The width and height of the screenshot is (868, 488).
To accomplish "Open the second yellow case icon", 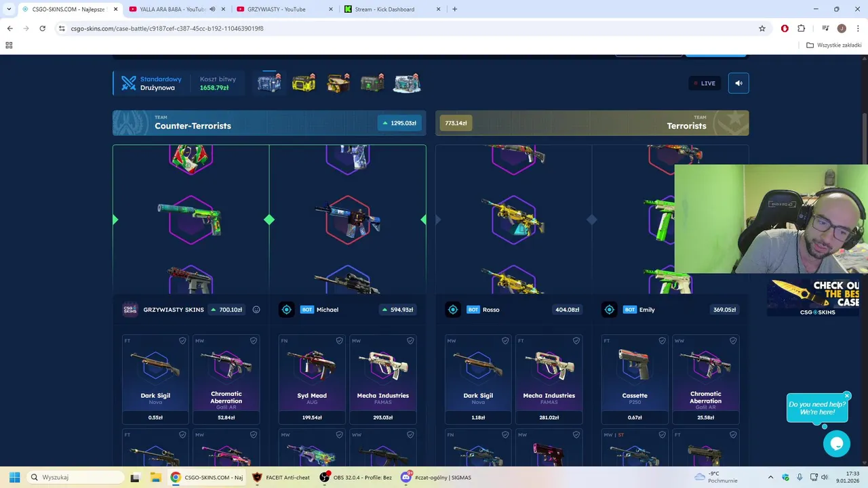I will click(304, 83).
